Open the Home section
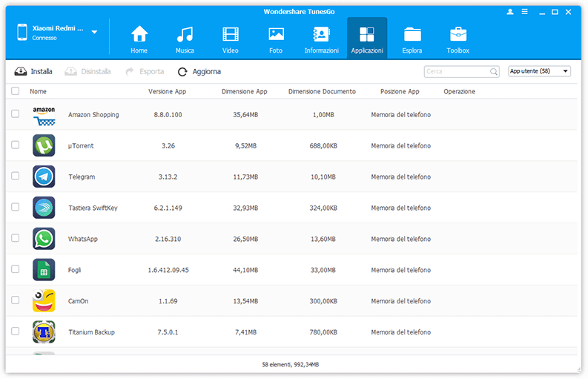Image resolution: width=588 pixels, height=379 pixels. [139, 39]
